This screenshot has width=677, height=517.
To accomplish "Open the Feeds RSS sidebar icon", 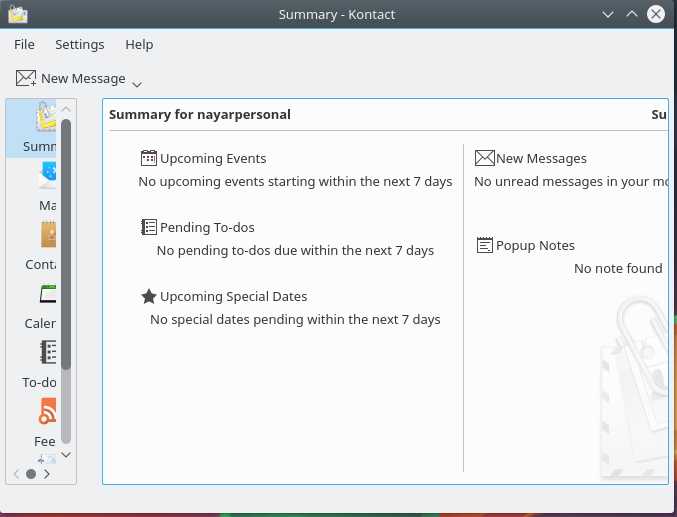I will [x=47, y=411].
